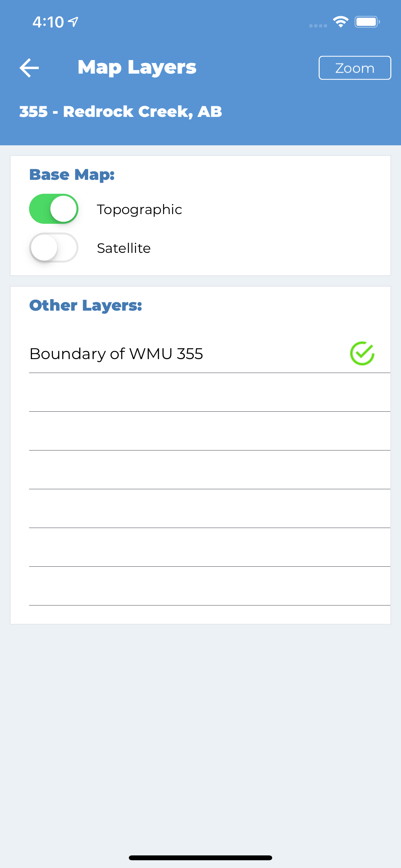Tap the first empty row under Boundary layer
The width and height of the screenshot is (401, 868).
coord(210,392)
